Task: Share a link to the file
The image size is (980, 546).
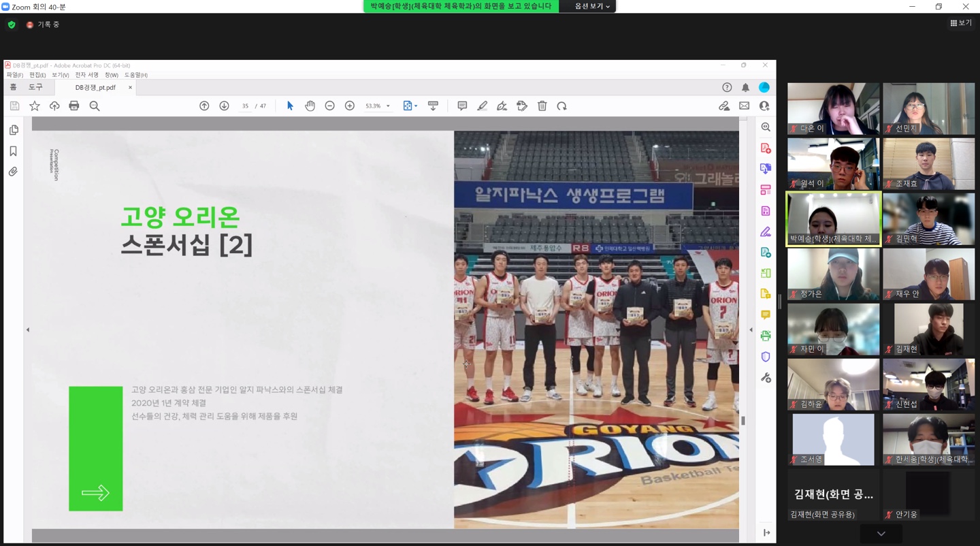Action: (x=724, y=106)
